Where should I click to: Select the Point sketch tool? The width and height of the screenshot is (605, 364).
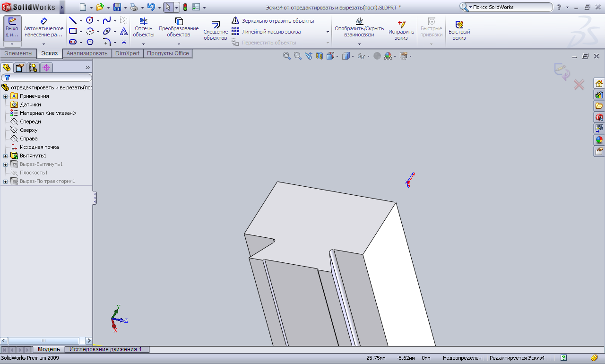point(124,42)
